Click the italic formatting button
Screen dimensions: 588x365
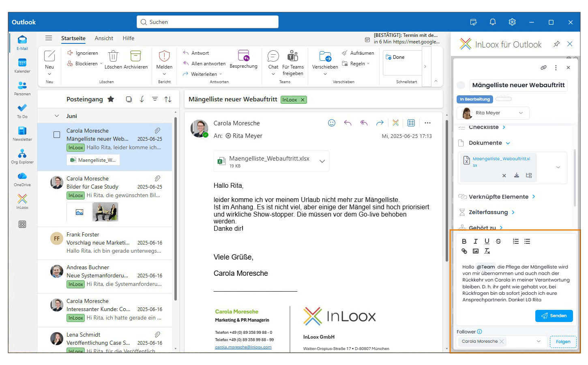(x=476, y=241)
